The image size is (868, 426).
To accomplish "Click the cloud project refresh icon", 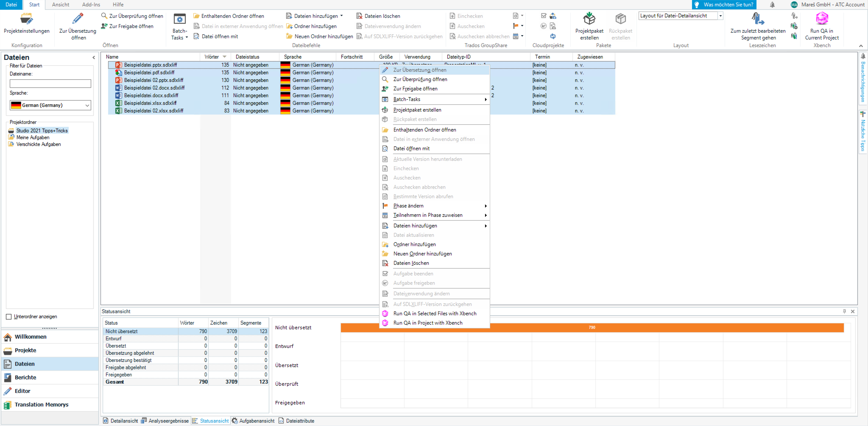I will pyautogui.click(x=553, y=36).
